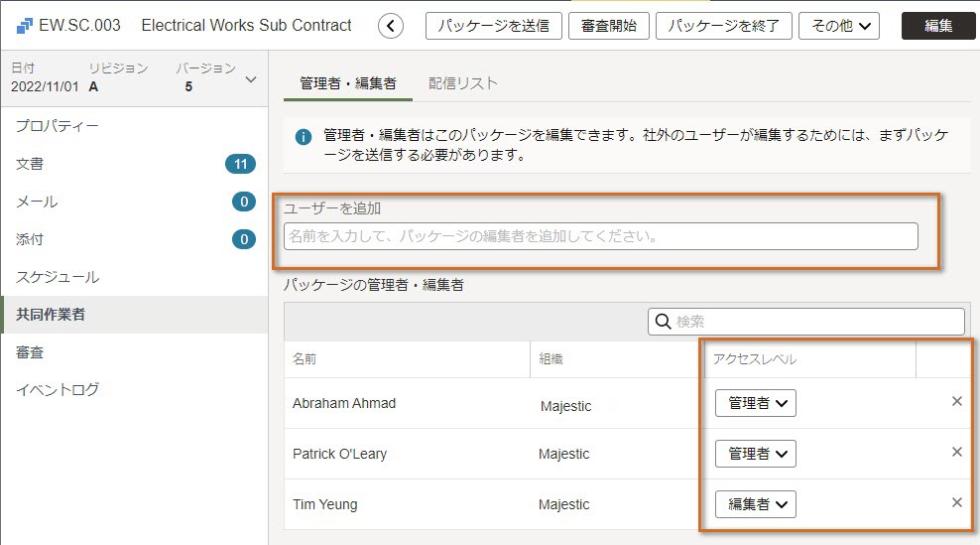
Task: Remove Tim Yeung with the X icon
Action: [957, 502]
